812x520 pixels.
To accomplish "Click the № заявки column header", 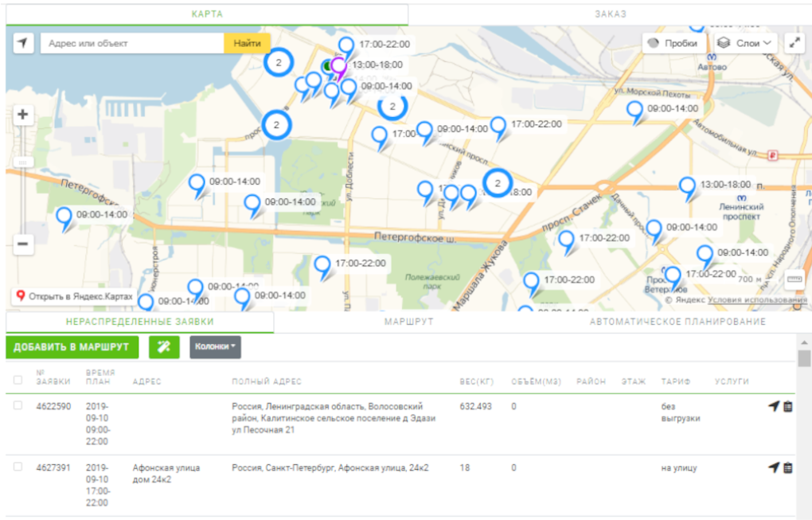I will pyautogui.click(x=53, y=377).
